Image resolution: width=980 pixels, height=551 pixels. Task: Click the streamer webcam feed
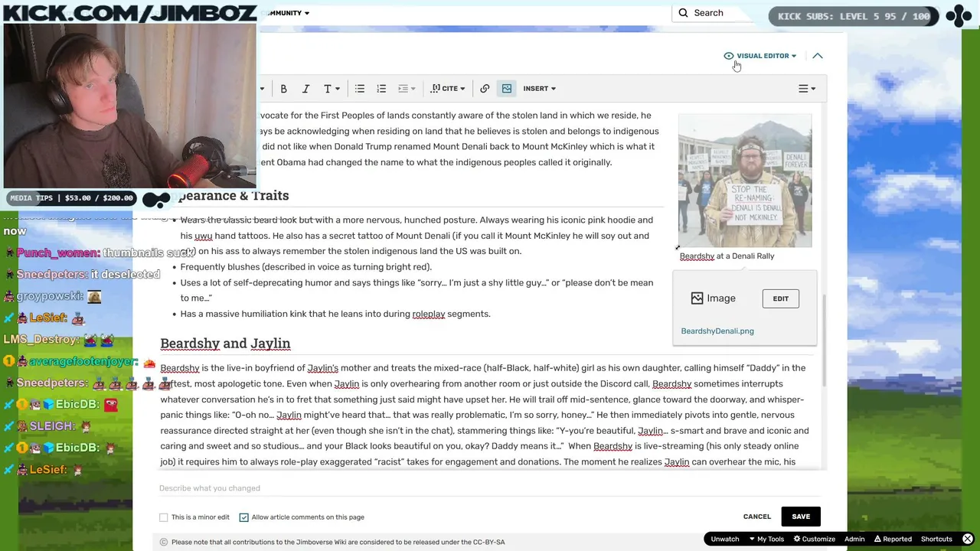coord(130,106)
